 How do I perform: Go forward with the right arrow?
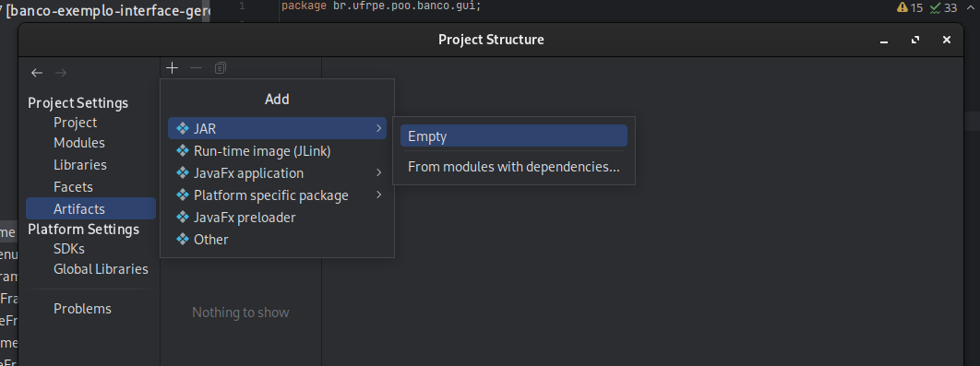[x=61, y=73]
